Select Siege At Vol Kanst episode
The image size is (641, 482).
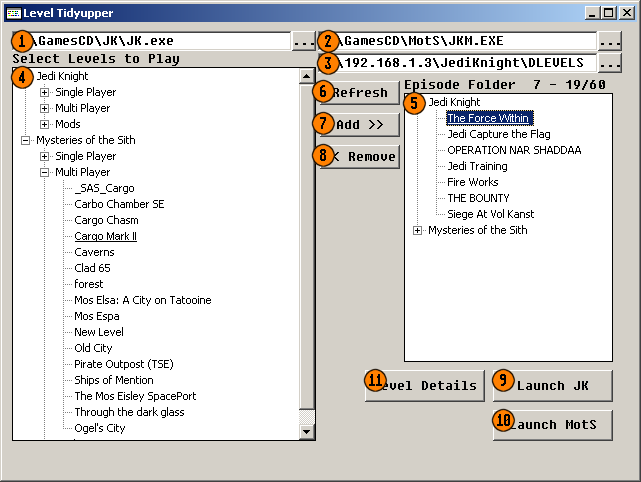[x=491, y=214]
